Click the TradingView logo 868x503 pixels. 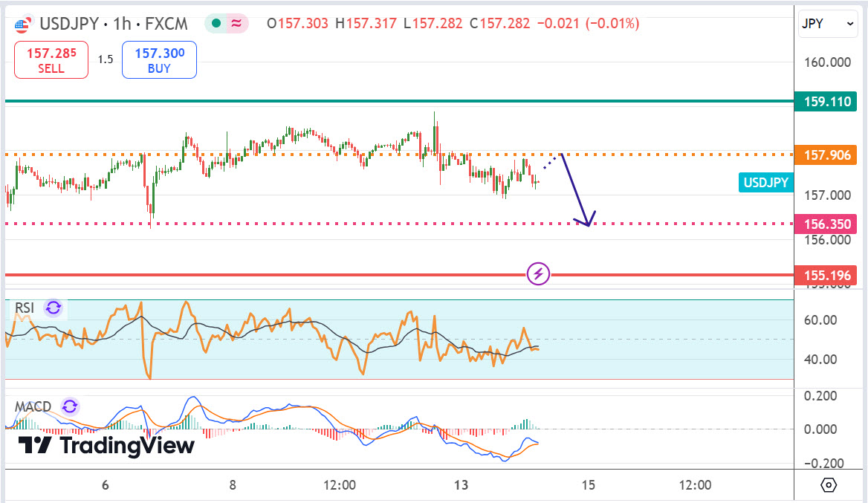106,446
